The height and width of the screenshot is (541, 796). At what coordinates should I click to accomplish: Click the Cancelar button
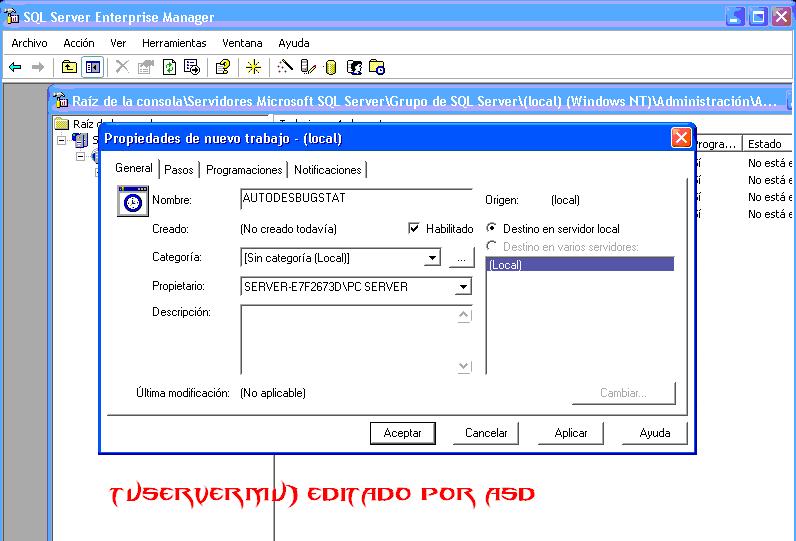tap(486, 433)
